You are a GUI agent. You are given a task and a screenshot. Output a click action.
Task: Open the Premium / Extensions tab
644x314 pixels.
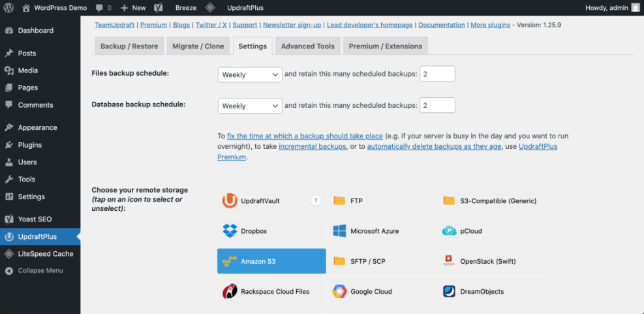(386, 46)
